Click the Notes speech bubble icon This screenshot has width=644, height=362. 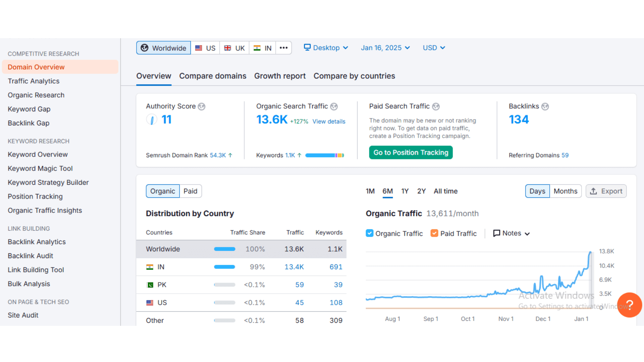[x=496, y=233]
